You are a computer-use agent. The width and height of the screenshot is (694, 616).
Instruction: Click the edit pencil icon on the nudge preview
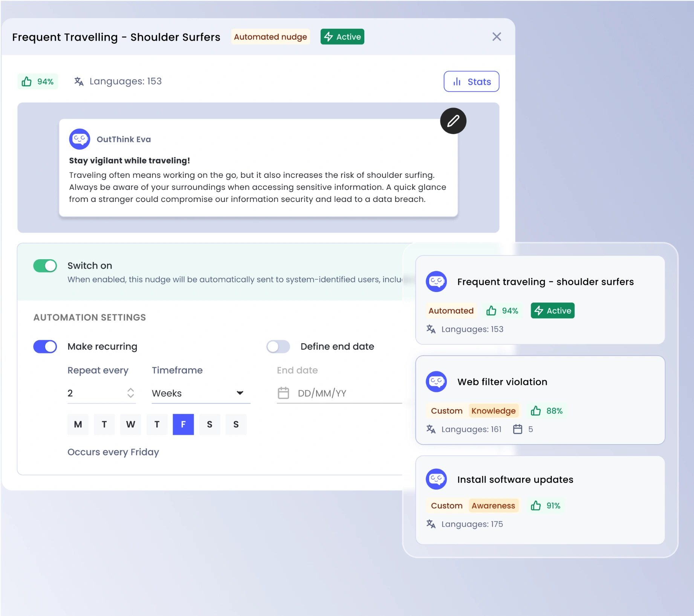(x=453, y=121)
